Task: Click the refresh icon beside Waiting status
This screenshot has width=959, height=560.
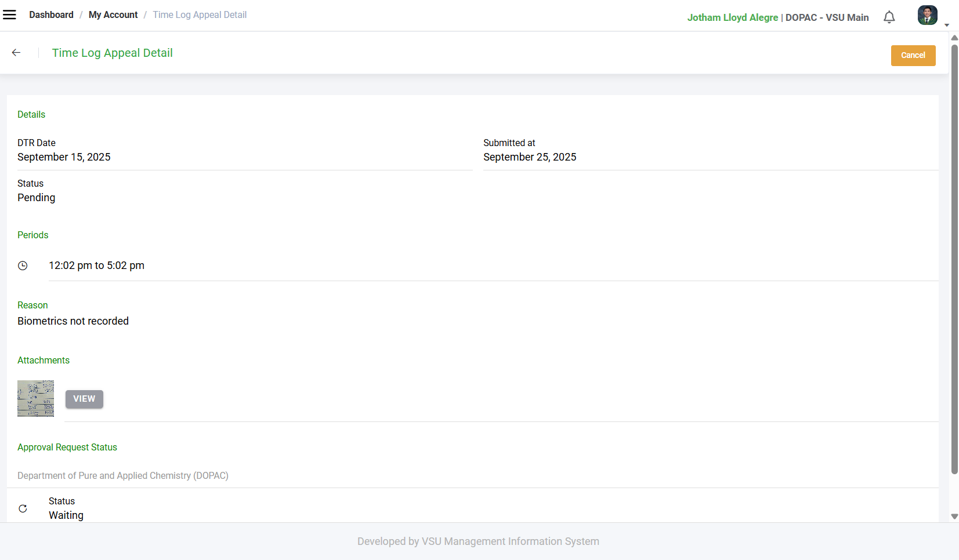Action: pos(23,508)
